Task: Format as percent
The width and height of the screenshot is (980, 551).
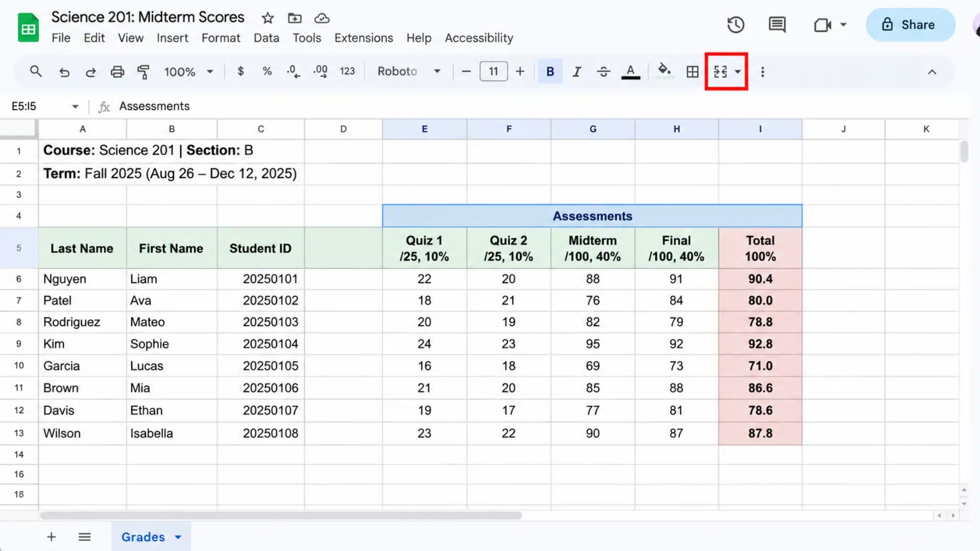Action: 267,71
